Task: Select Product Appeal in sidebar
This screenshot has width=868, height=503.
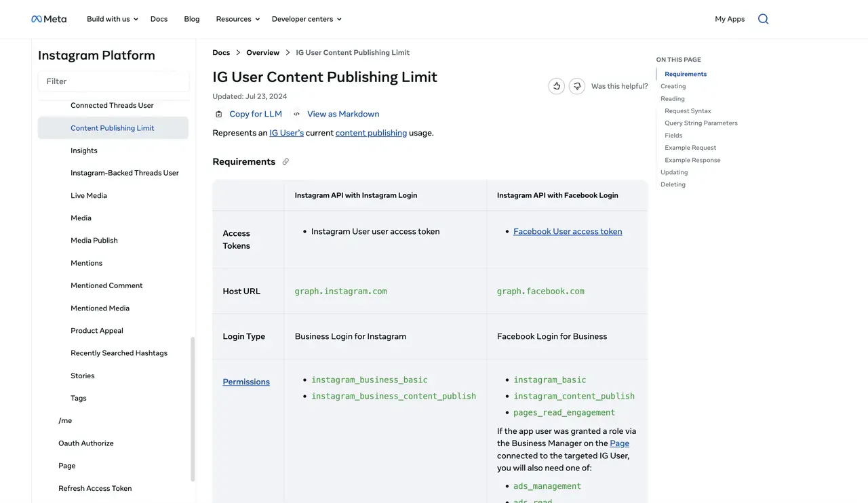Action: coord(97,330)
